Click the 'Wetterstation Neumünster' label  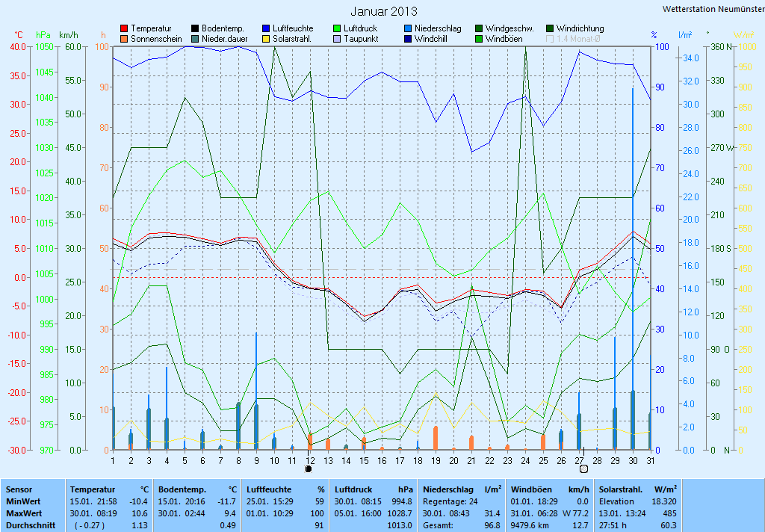click(x=713, y=9)
